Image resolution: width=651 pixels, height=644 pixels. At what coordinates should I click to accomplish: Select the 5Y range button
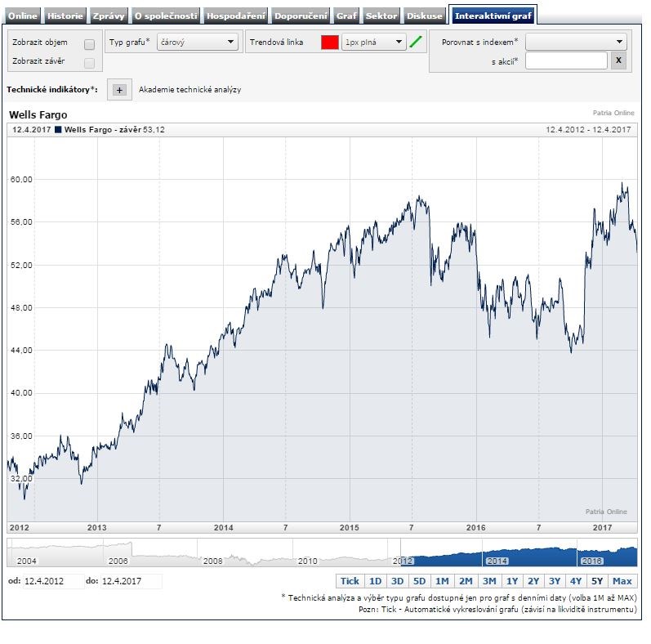[x=596, y=581]
